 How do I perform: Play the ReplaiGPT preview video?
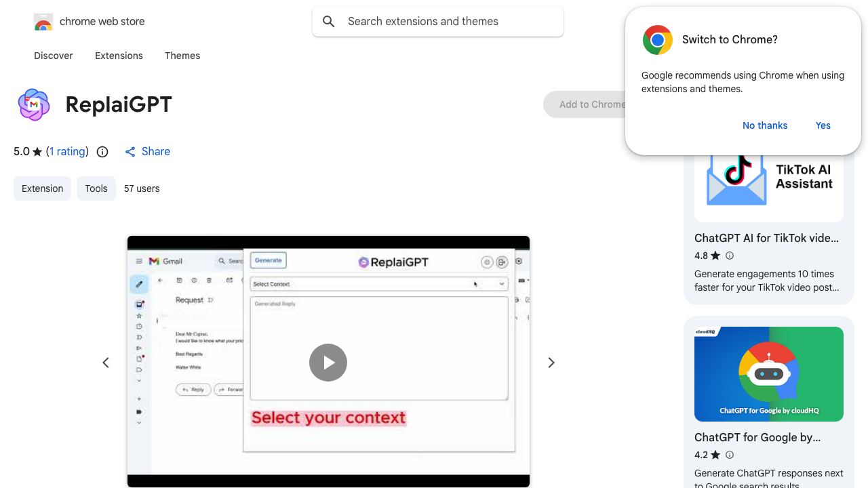328,363
